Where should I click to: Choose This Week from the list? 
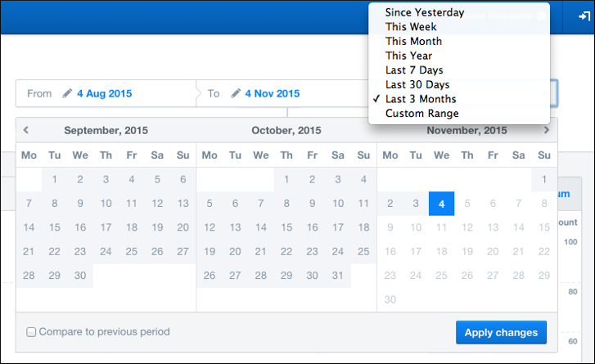coord(411,27)
